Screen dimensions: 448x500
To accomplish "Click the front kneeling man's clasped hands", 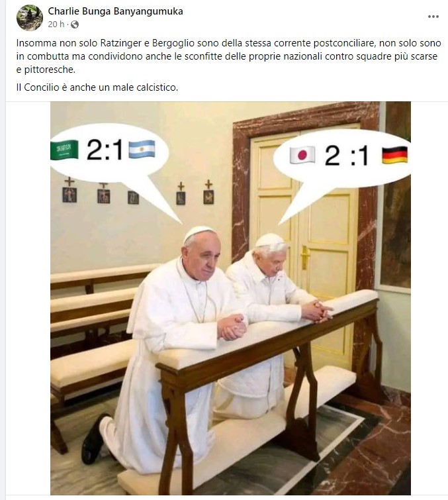I will [232, 326].
